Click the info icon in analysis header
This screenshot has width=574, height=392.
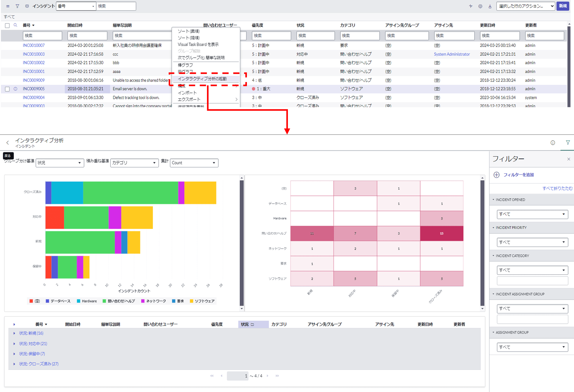click(553, 143)
